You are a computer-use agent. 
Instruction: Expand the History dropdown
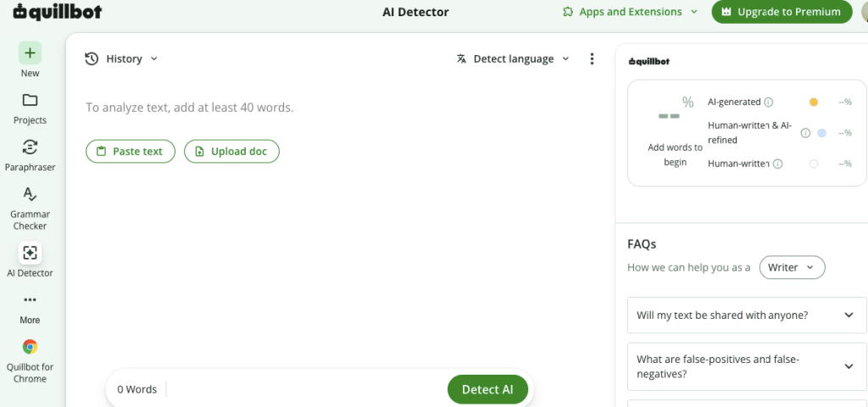click(x=121, y=59)
